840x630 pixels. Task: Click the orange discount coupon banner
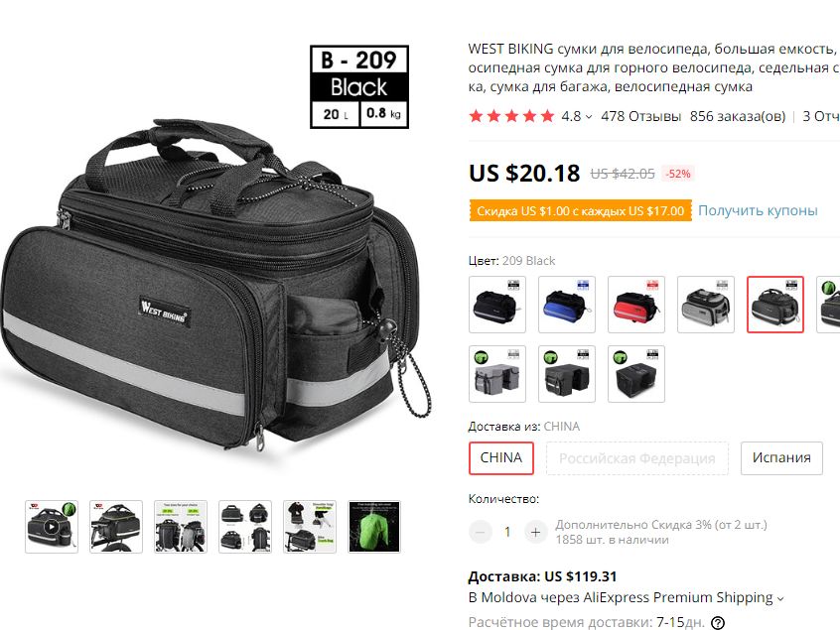(x=580, y=211)
